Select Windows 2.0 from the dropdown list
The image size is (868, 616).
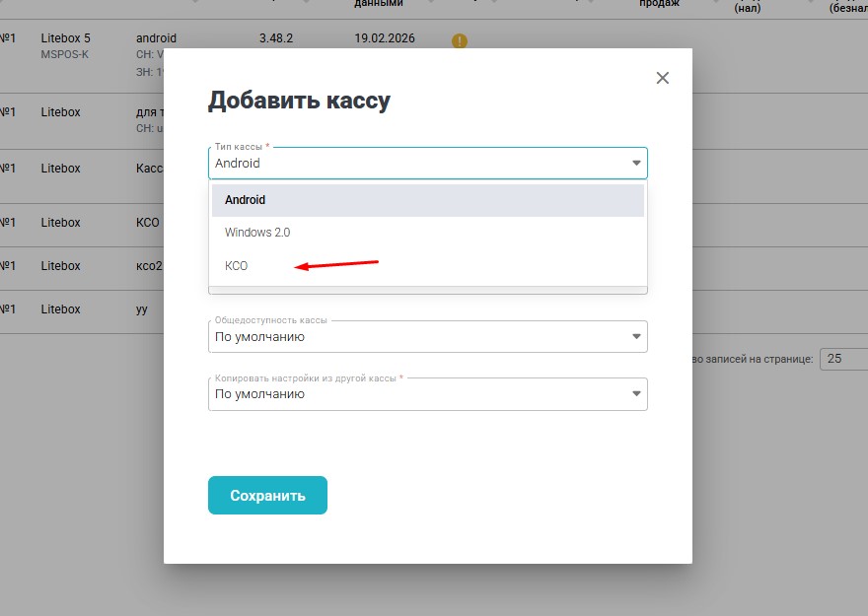pos(257,233)
